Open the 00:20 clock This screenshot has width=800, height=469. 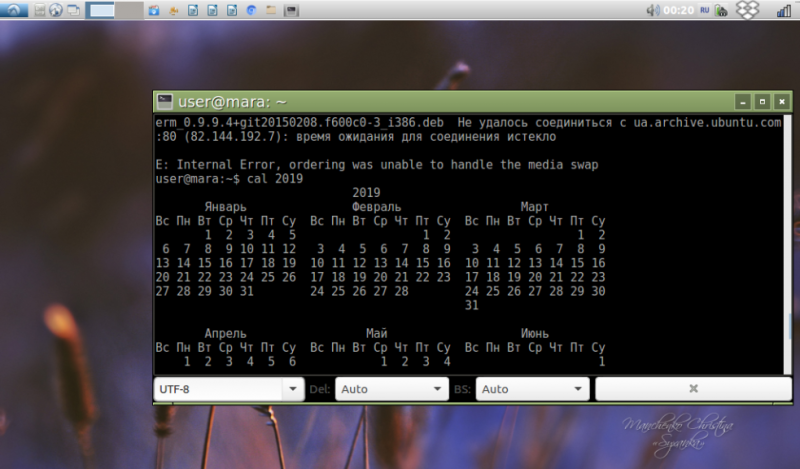coord(679,10)
